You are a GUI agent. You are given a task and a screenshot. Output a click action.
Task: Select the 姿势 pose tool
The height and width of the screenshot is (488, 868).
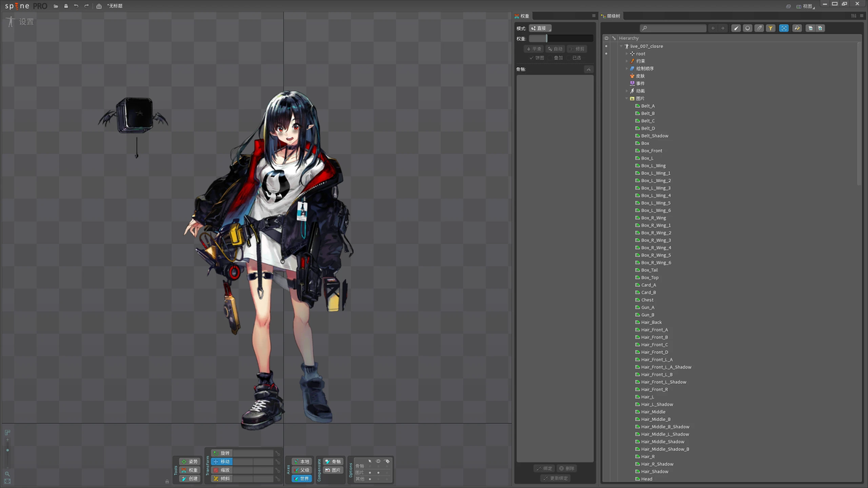[x=189, y=461]
